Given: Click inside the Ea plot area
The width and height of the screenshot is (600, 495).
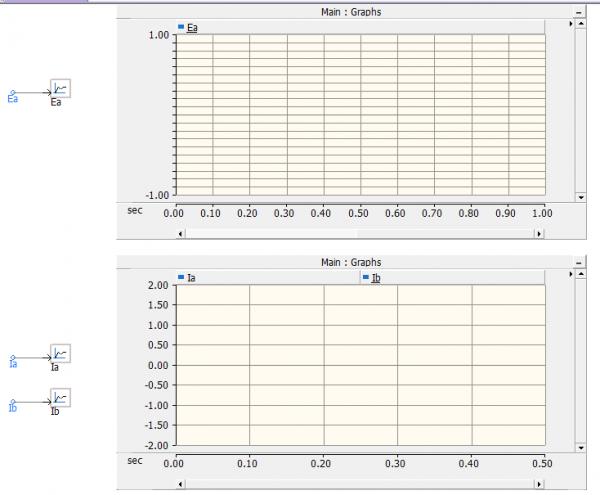Looking at the screenshot, I should coord(360,115).
